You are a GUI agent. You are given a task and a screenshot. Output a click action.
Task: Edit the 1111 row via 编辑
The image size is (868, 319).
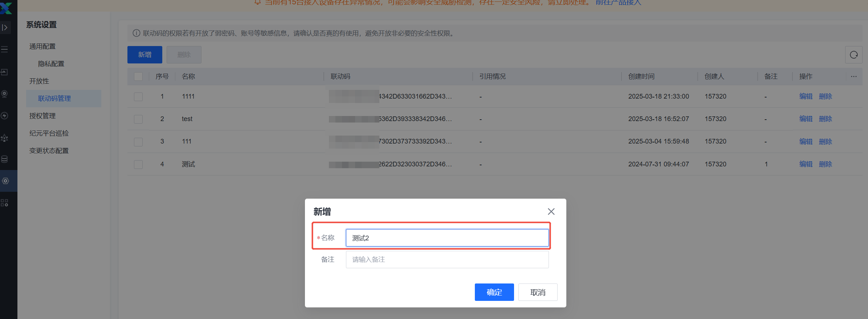point(806,96)
